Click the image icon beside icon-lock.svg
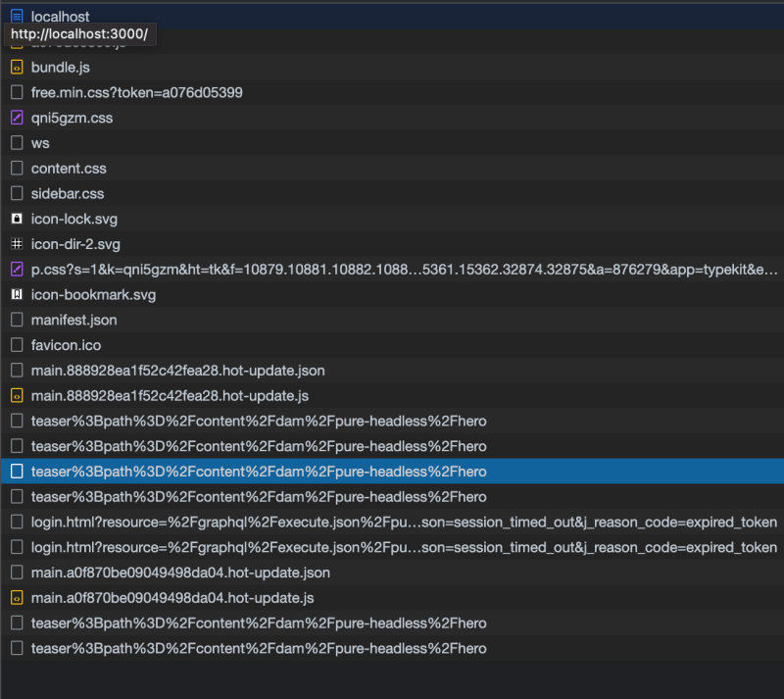The image size is (784, 699). [x=17, y=219]
